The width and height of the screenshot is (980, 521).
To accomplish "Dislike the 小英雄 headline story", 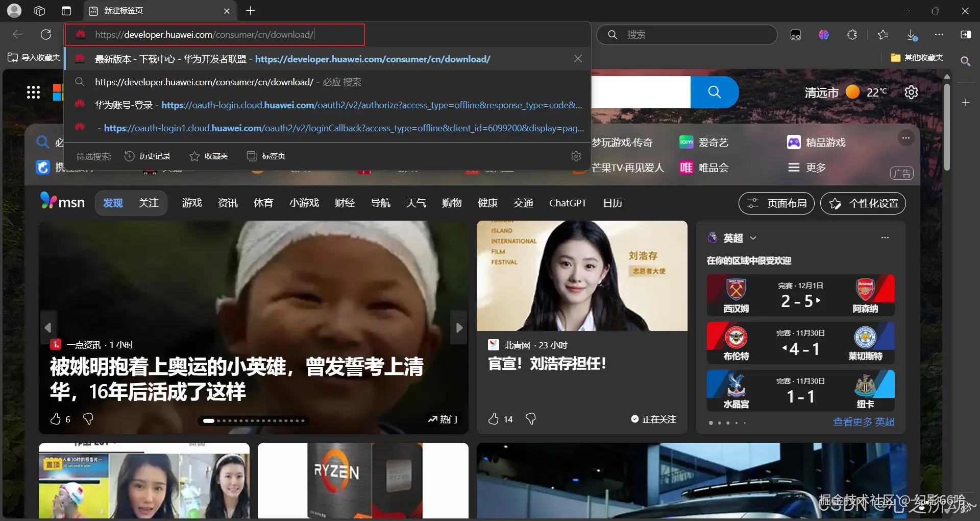I will coord(88,419).
